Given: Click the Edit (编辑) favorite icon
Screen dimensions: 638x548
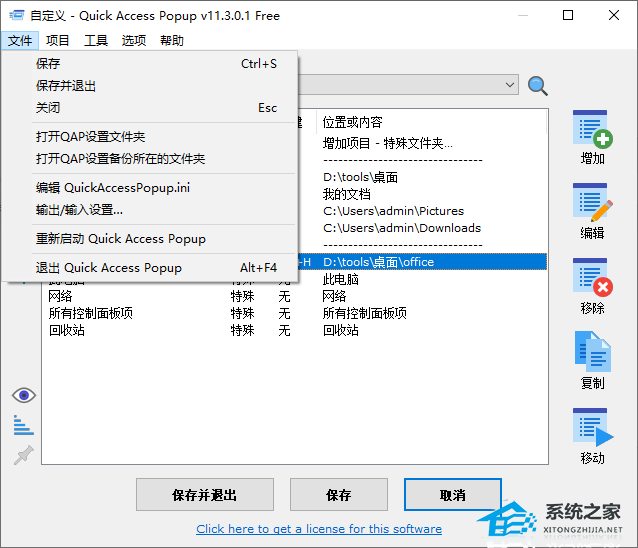Looking at the screenshot, I should coord(592,204).
